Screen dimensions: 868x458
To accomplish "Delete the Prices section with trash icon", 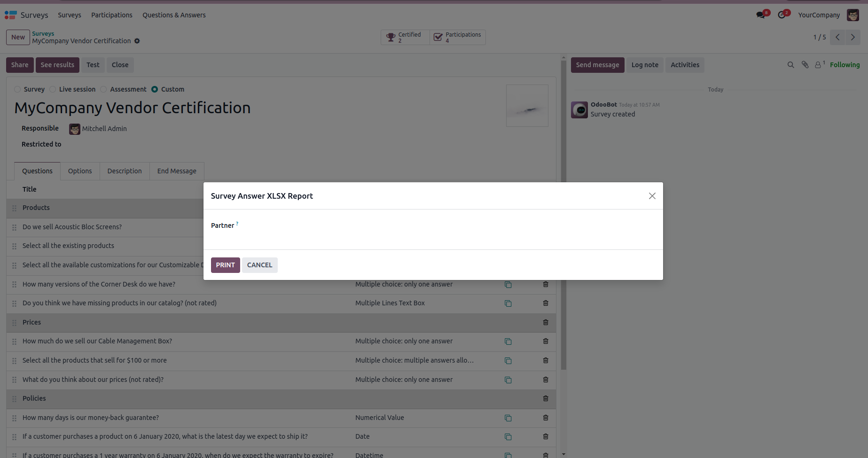I will click(x=546, y=322).
